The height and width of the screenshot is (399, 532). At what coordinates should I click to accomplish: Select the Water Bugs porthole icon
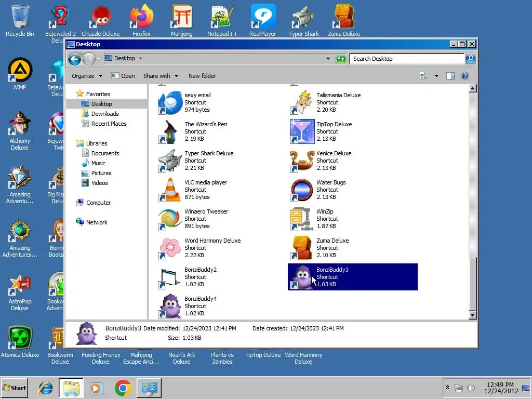click(x=302, y=190)
